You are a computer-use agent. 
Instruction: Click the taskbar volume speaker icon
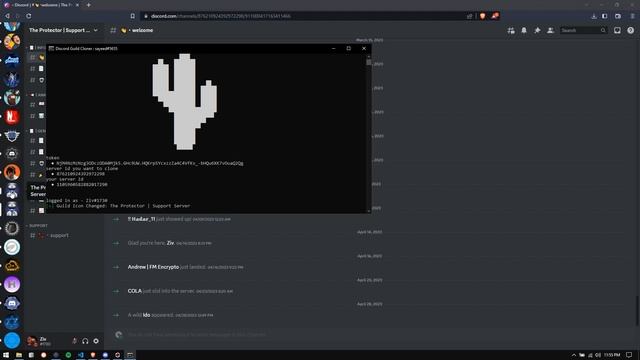(598, 355)
